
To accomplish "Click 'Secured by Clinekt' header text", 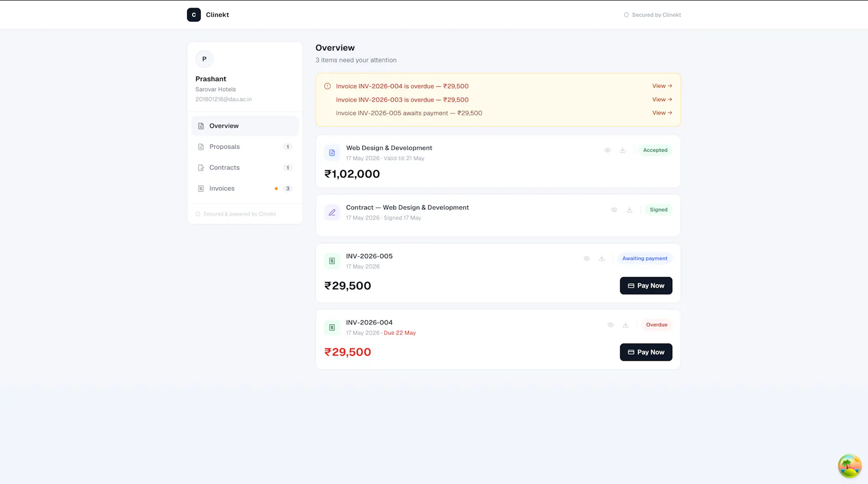I will tap(656, 15).
